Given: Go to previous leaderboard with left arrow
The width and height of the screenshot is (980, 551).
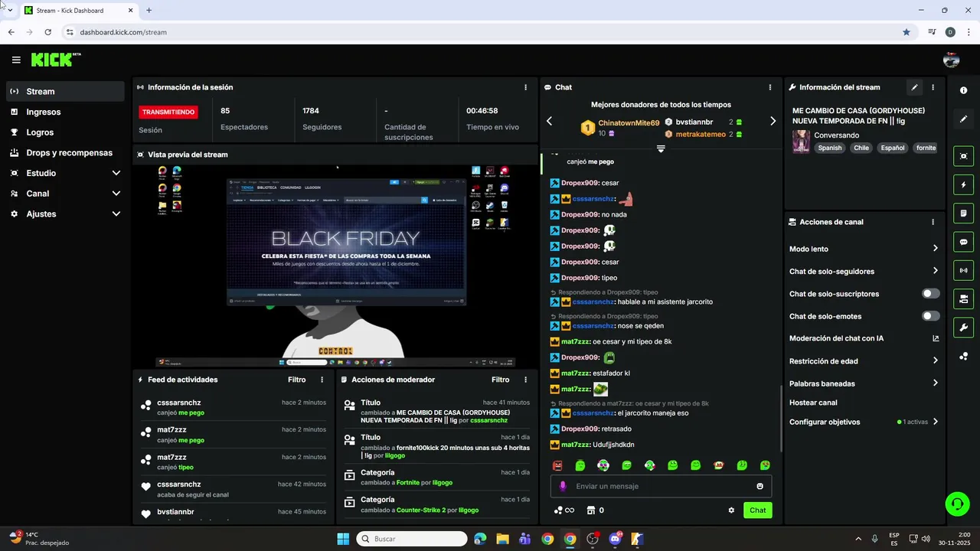Looking at the screenshot, I should (549, 121).
